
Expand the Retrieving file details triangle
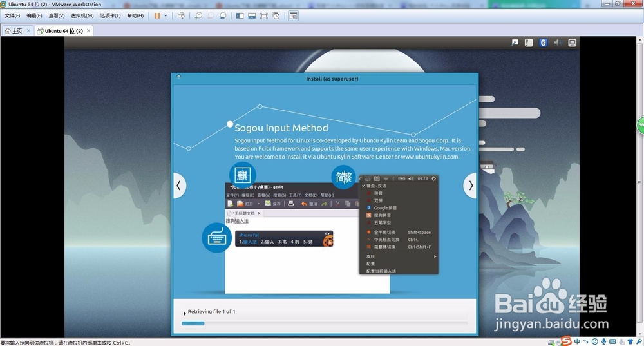pos(184,314)
